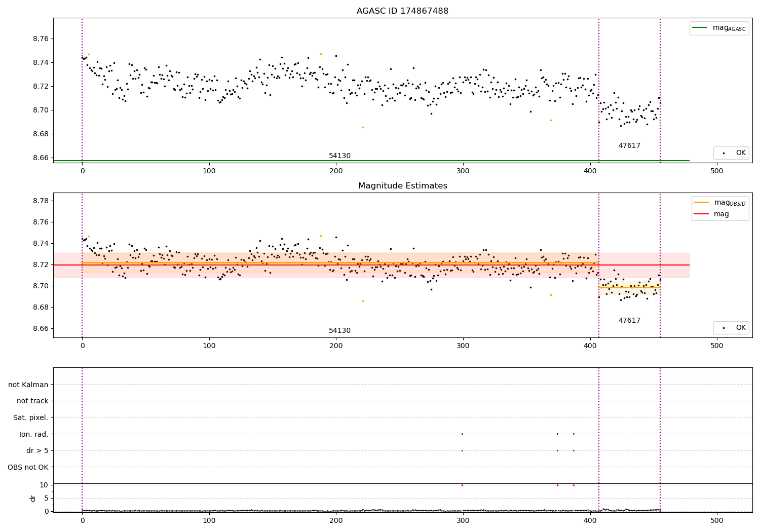Click the '8.70' tick in the top plot

[41, 110]
